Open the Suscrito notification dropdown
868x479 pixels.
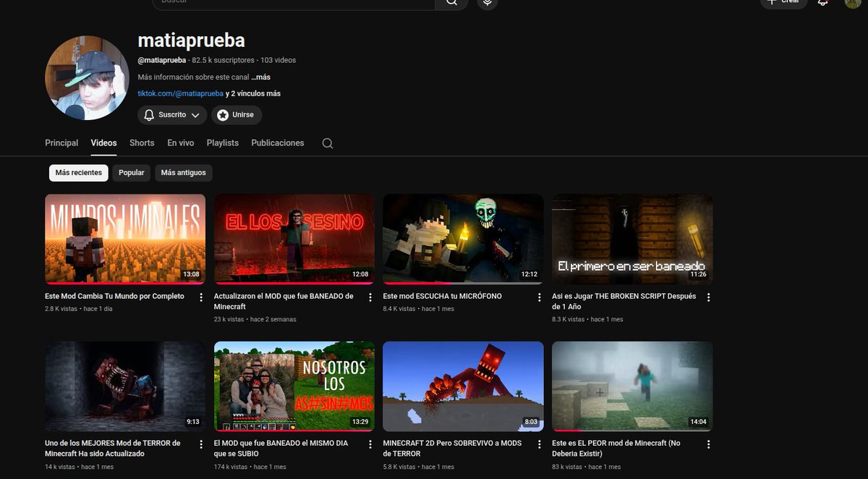pos(172,115)
